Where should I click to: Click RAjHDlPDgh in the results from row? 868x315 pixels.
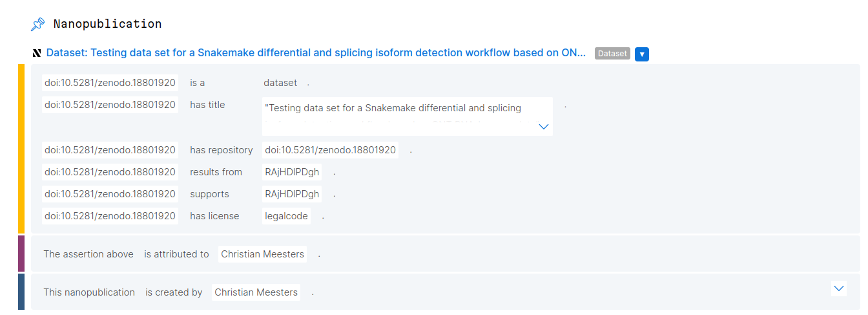(x=292, y=172)
